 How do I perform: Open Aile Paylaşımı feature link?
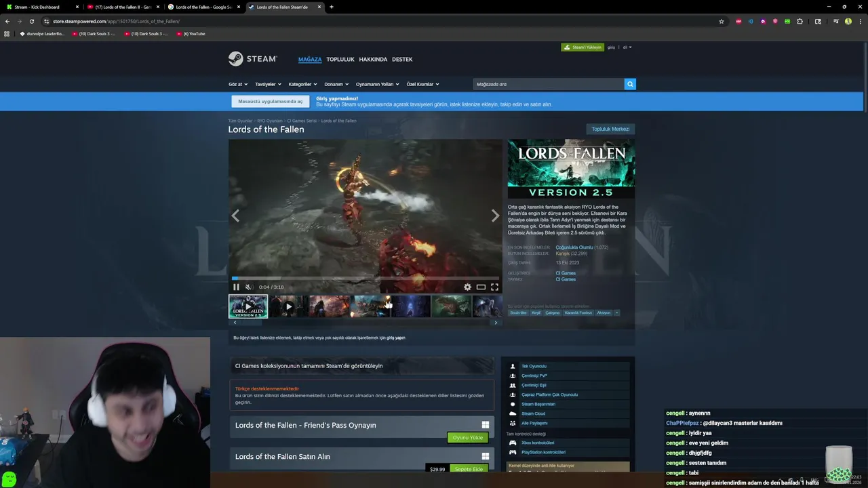point(534,423)
